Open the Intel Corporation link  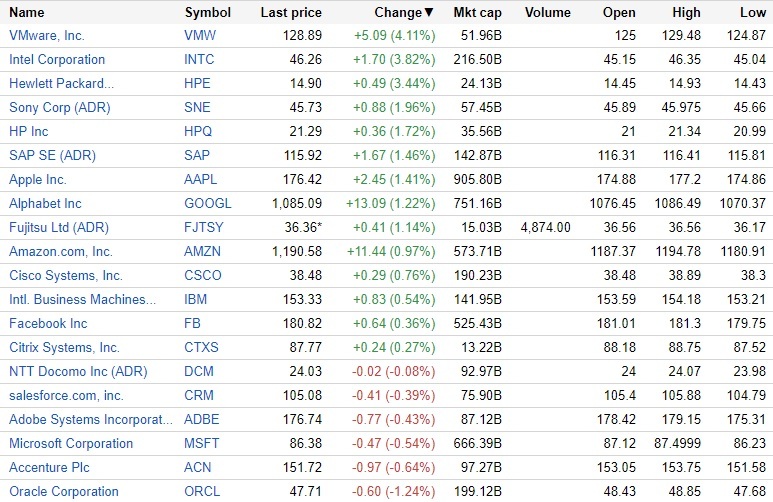57,59
